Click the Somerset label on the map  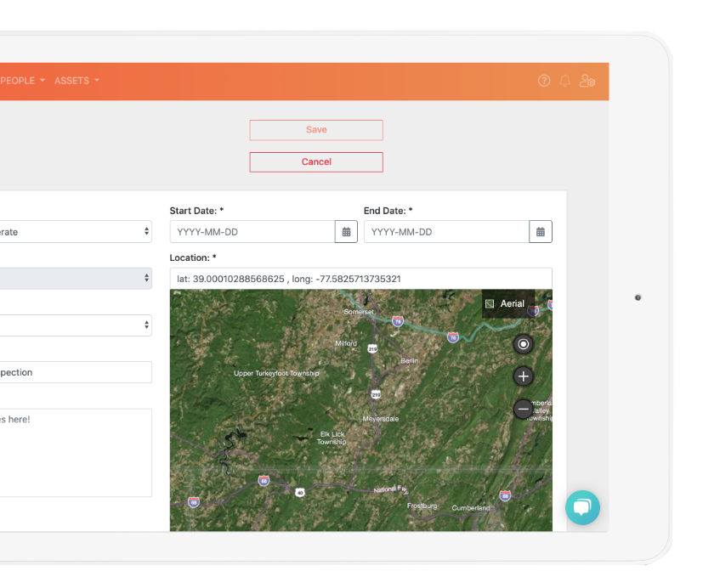click(359, 312)
